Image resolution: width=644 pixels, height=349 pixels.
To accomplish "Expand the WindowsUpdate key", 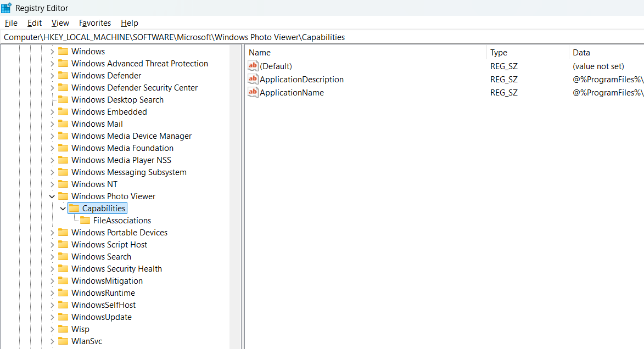I will pos(52,317).
